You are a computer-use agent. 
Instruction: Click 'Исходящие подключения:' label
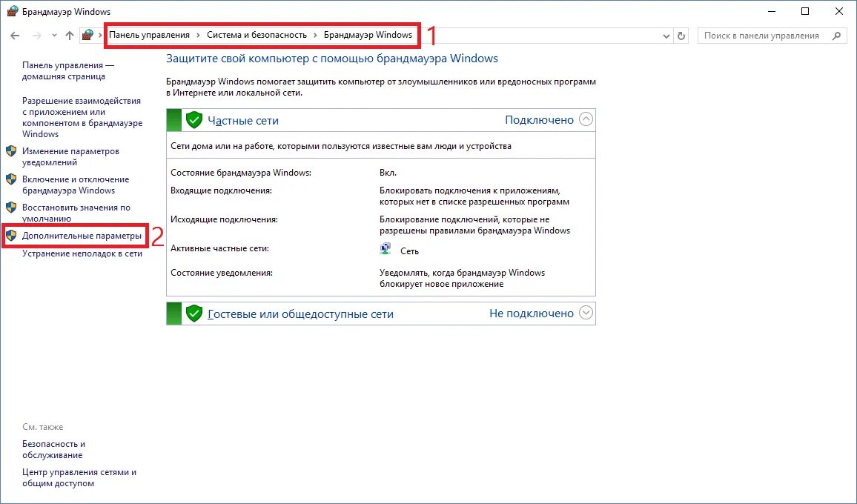coord(224,219)
